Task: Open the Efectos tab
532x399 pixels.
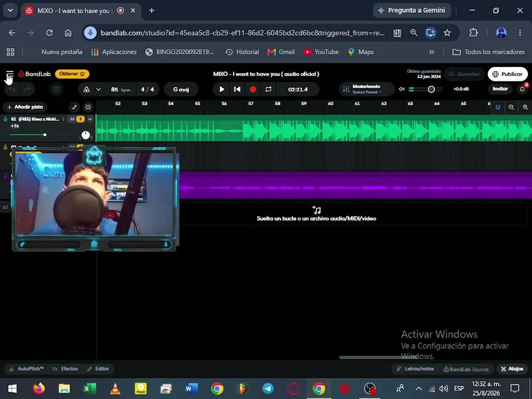Action: click(x=65, y=369)
